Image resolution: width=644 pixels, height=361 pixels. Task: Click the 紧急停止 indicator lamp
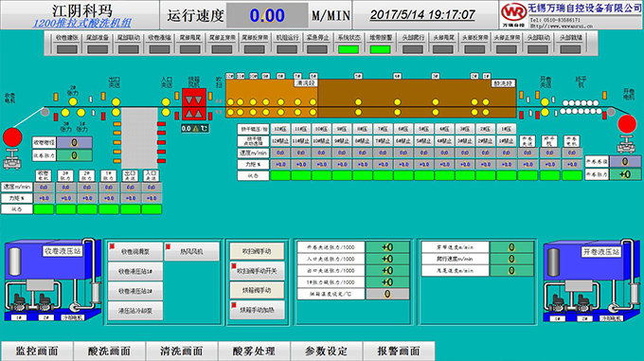pos(317,49)
